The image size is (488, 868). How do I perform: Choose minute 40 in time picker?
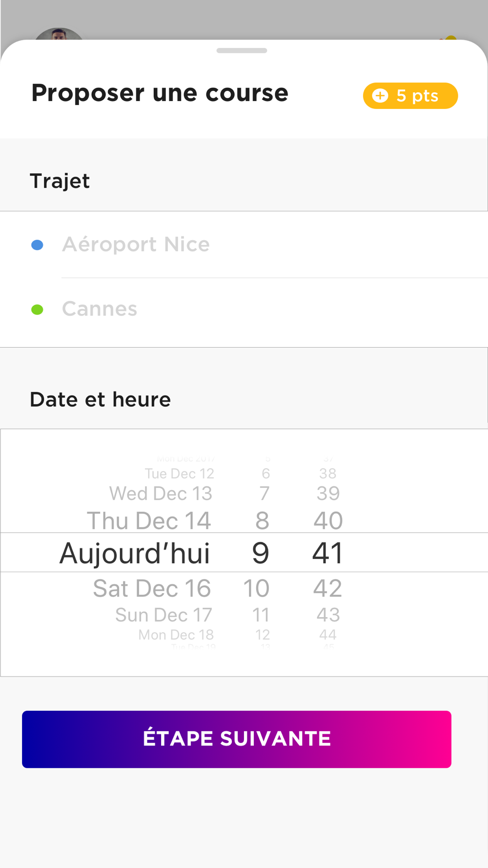[x=328, y=520]
